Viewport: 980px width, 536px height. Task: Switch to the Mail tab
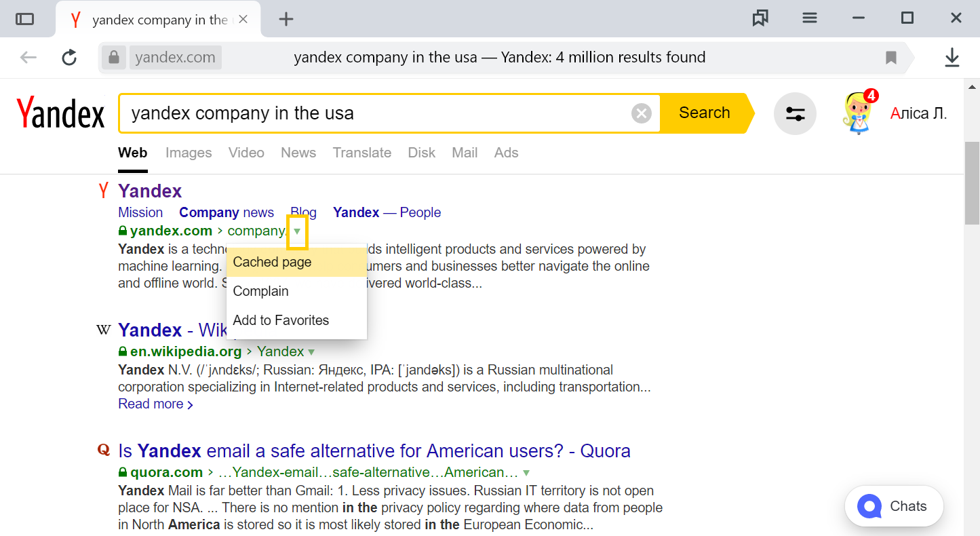pyautogui.click(x=465, y=153)
